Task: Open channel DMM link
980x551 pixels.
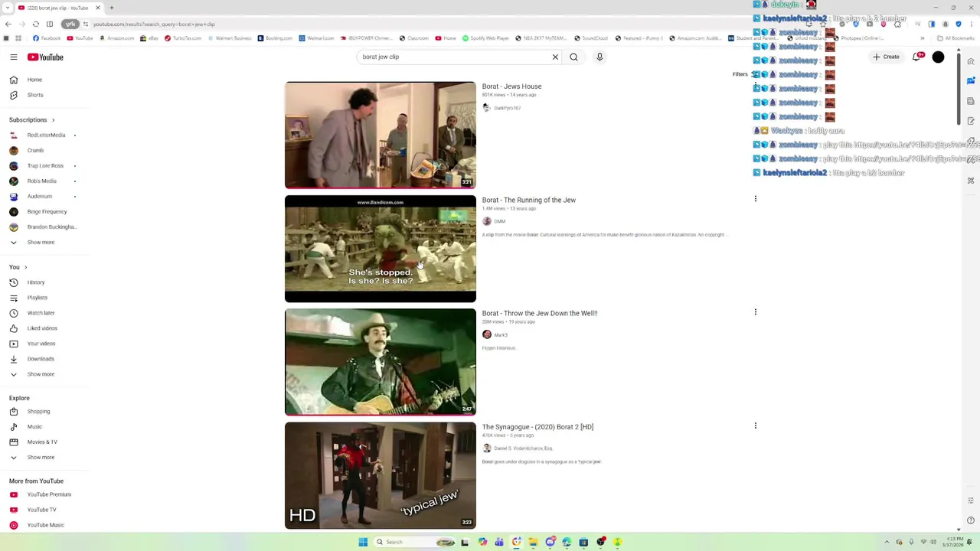Action: [499, 221]
